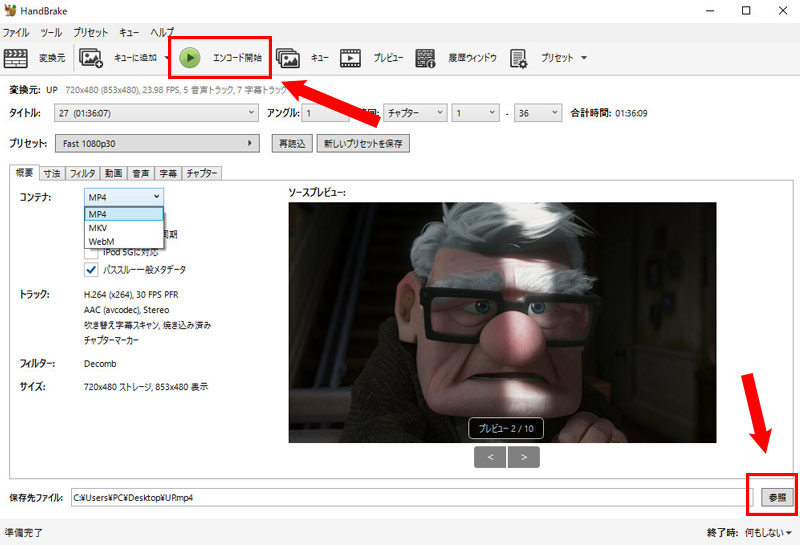
Task: Click the AAC (avcodec), Stereo text
Action: pos(127,310)
